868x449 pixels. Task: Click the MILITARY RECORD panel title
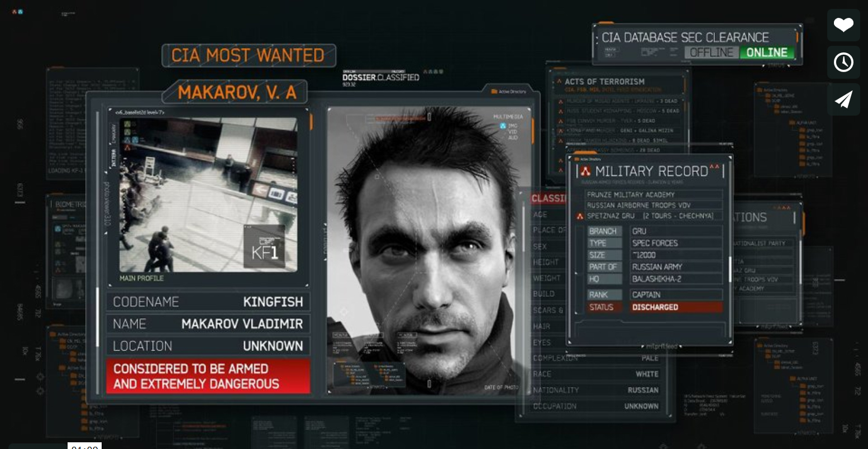click(x=651, y=171)
